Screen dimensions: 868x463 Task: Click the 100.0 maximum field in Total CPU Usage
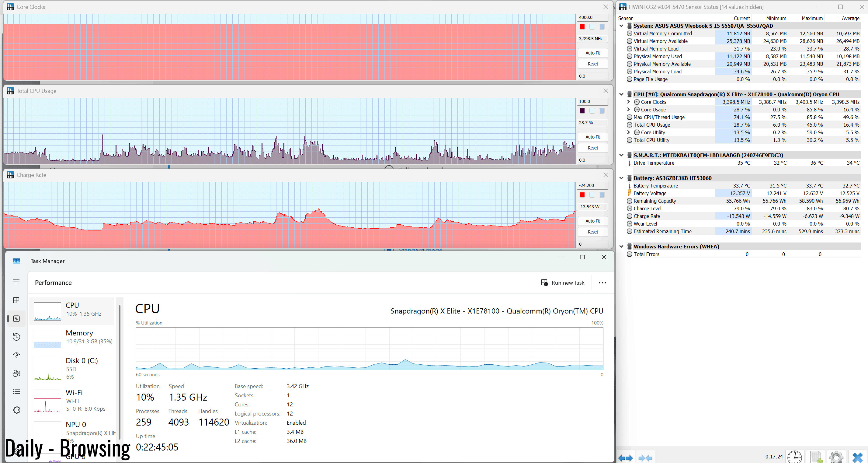coord(593,101)
